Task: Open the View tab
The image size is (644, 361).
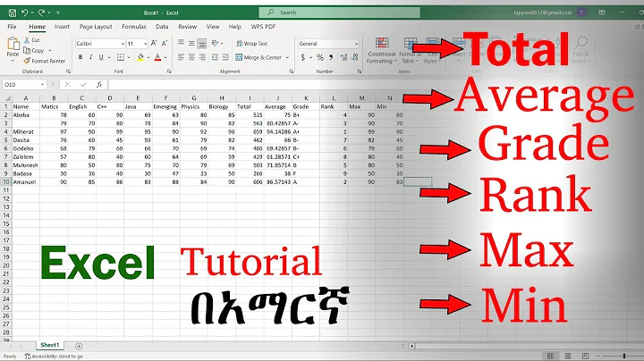Action: [213, 27]
